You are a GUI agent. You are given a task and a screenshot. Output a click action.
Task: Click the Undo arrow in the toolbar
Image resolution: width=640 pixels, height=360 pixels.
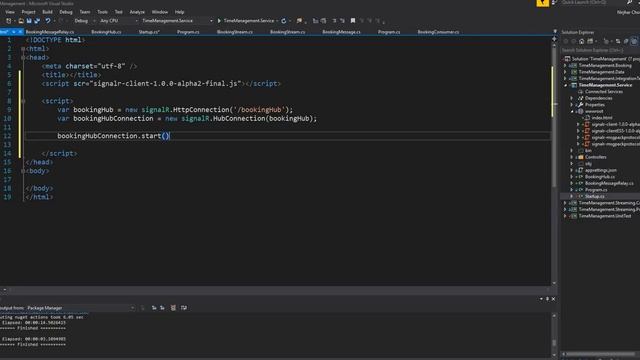click(x=48, y=21)
